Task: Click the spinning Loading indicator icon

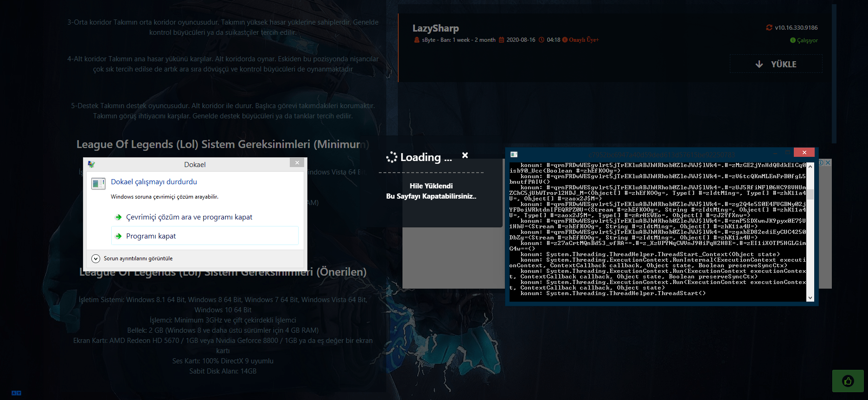Action: (x=392, y=157)
